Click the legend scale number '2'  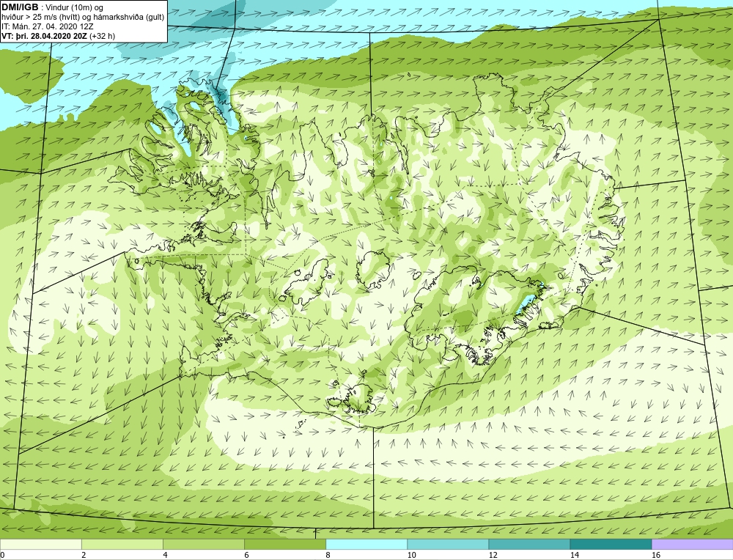[84, 556]
